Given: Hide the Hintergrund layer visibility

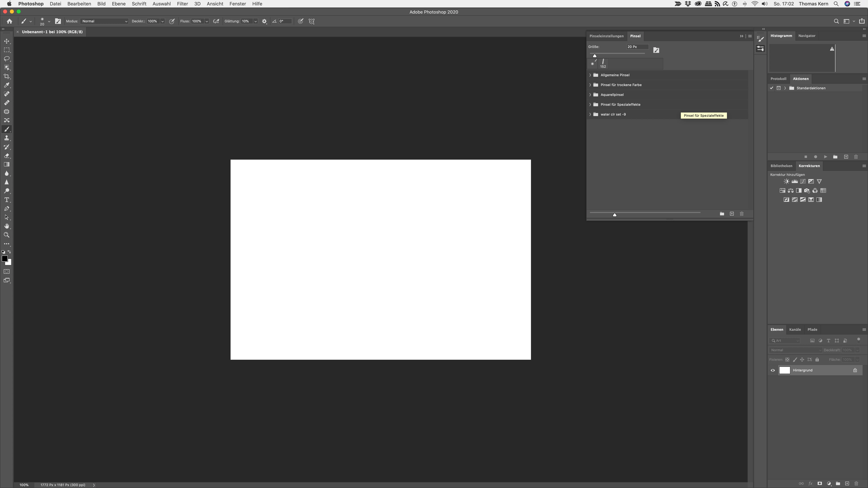Looking at the screenshot, I should [773, 370].
